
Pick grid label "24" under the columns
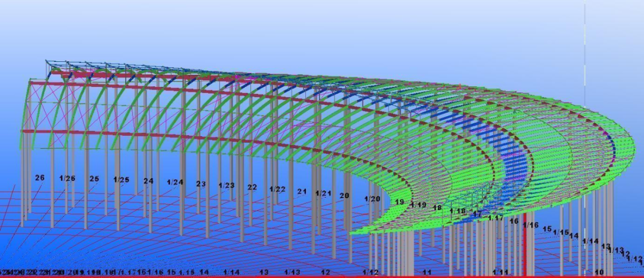pos(148,181)
